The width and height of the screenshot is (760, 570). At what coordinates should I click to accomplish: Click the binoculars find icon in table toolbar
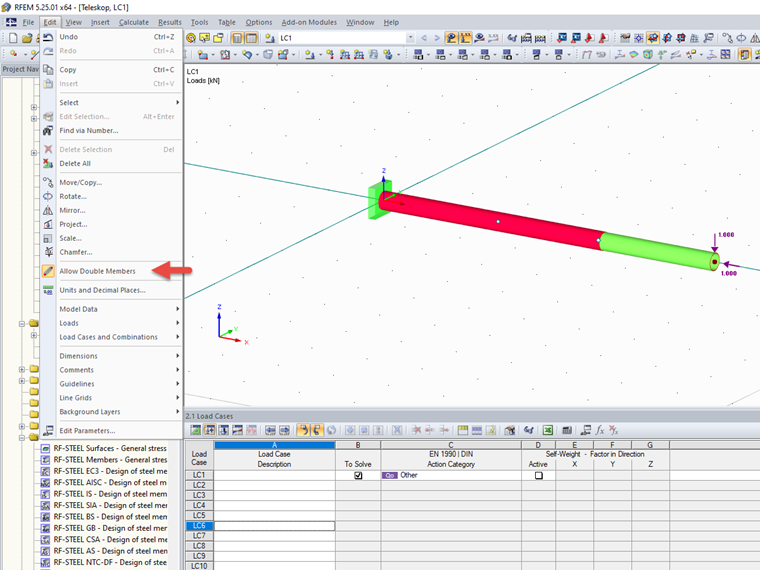click(529, 430)
